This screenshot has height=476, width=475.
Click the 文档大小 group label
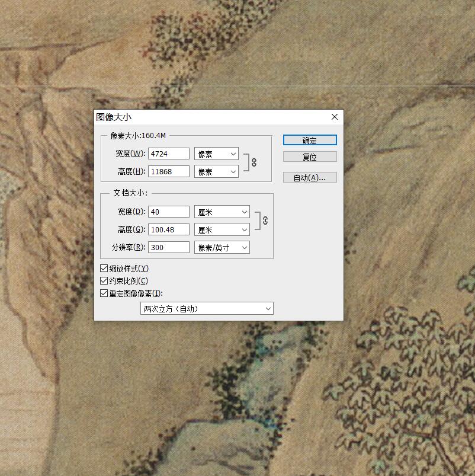(130, 193)
